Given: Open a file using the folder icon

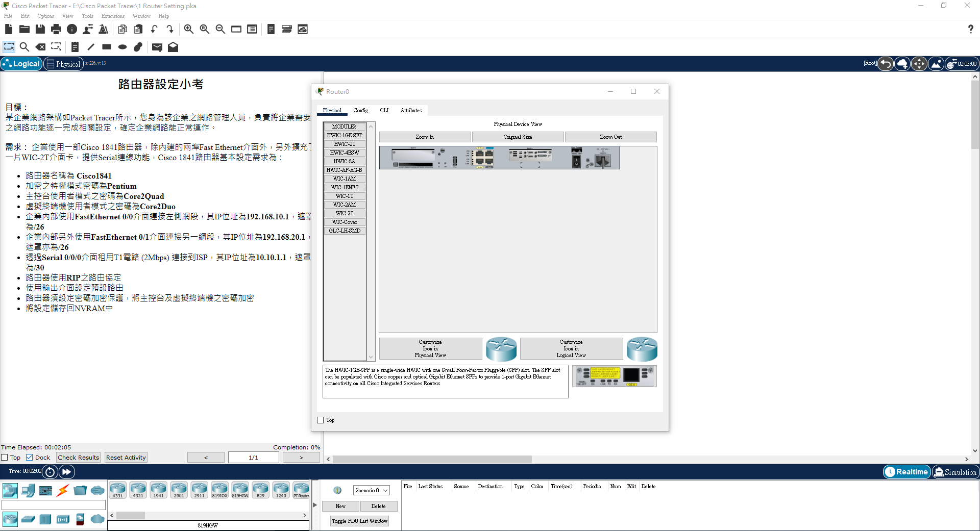Looking at the screenshot, I should pyautogui.click(x=24, y=29).
